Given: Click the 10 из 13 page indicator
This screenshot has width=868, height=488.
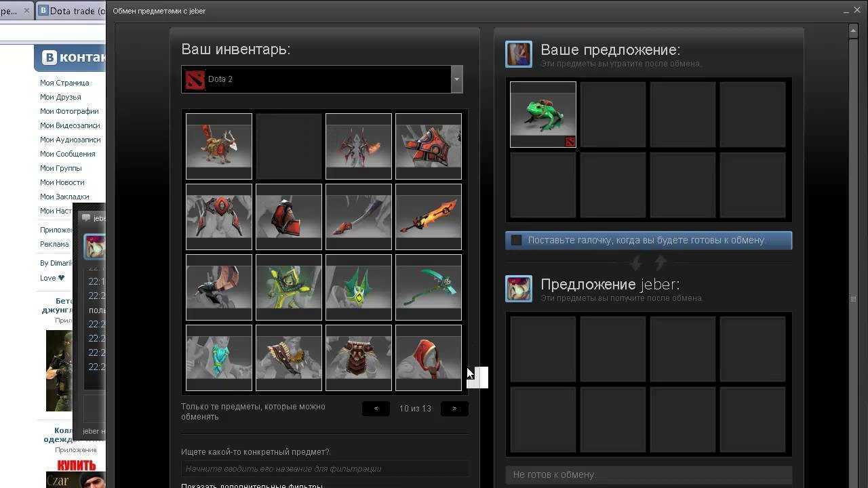Looking at the screenshot, I should 415,409.
